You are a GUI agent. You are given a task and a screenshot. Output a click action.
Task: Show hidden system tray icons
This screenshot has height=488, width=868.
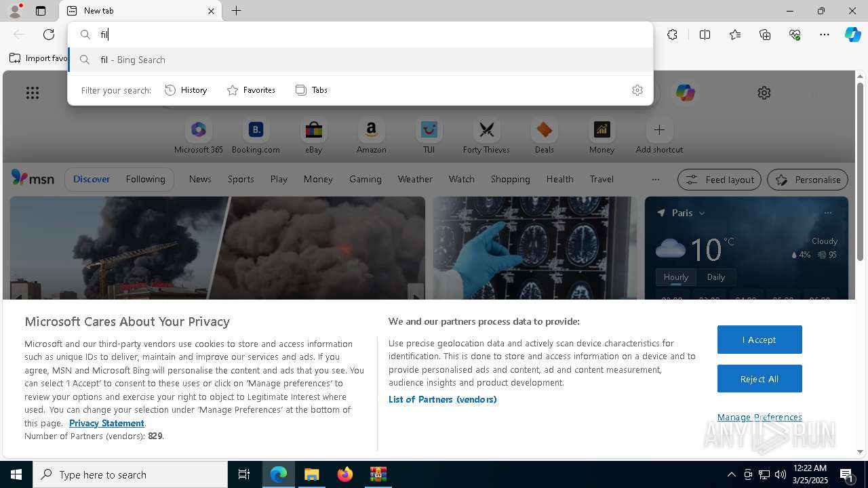732,474
